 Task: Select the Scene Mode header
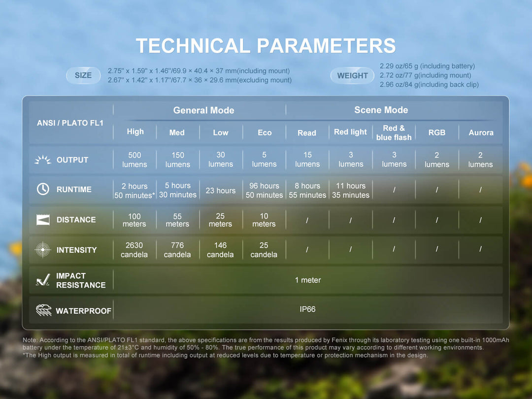tap(381, 110)
